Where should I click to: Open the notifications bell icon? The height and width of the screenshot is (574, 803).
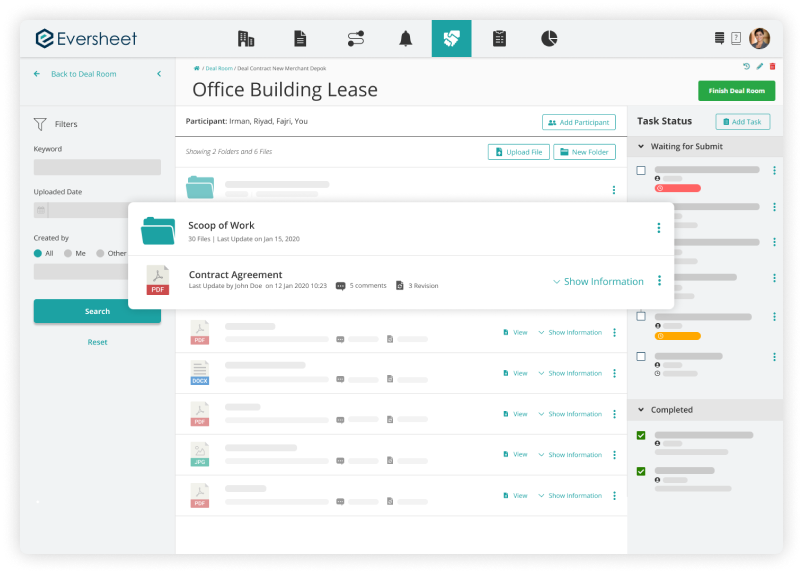pyautogui.click(x=405, y=39)
